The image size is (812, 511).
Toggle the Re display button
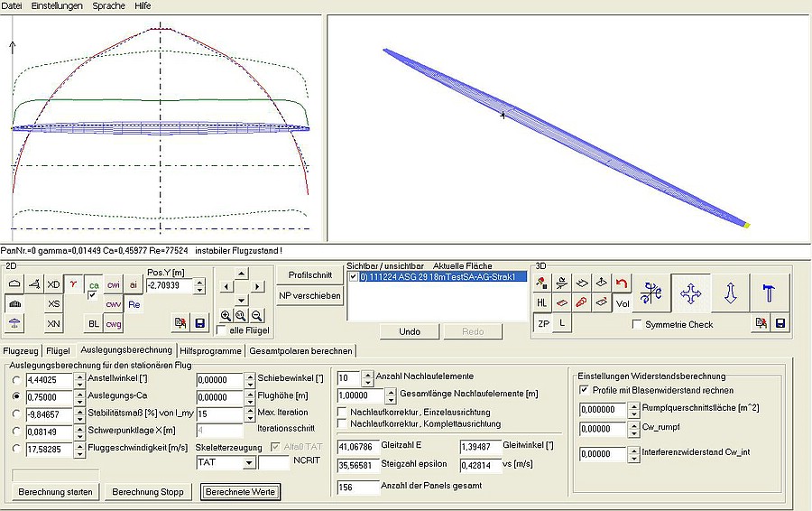coord(134,304)
